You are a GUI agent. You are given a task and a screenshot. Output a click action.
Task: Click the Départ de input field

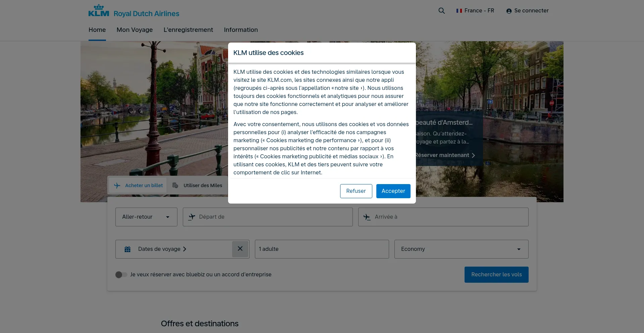pyautogui.click(x=272, y=217)
